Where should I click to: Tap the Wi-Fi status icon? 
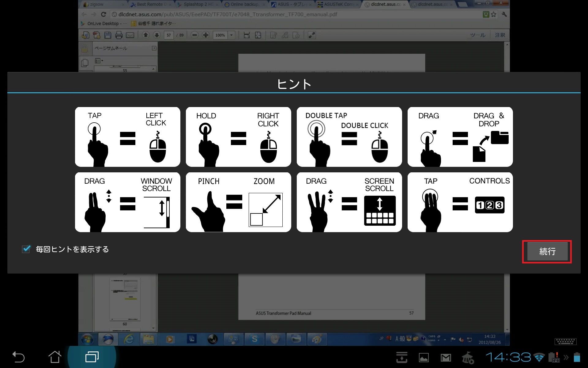[539, 357]
